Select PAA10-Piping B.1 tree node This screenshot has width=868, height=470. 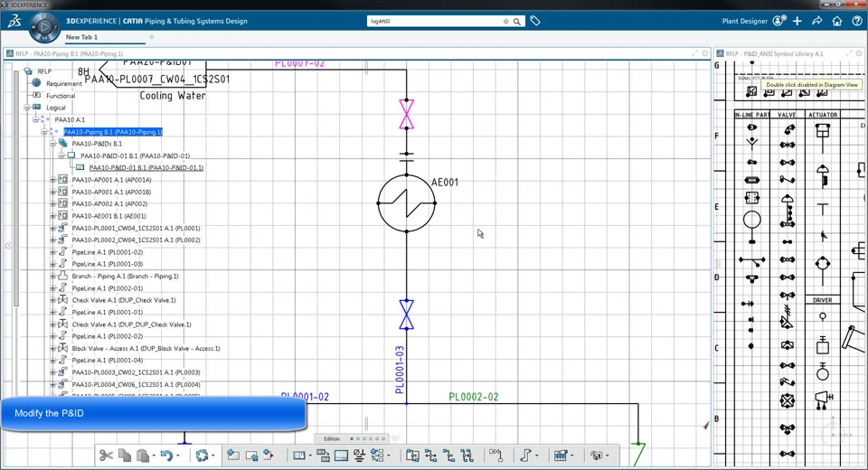coord(113,132)
